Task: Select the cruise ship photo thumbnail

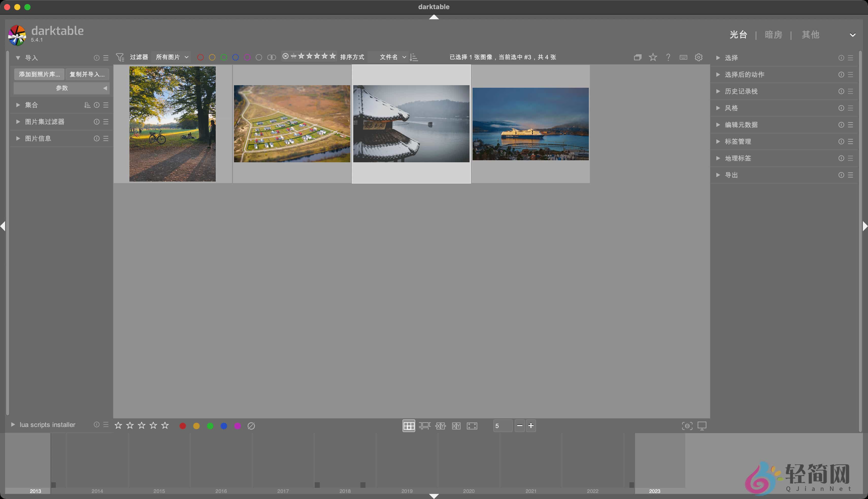Action: coord(530,124)
